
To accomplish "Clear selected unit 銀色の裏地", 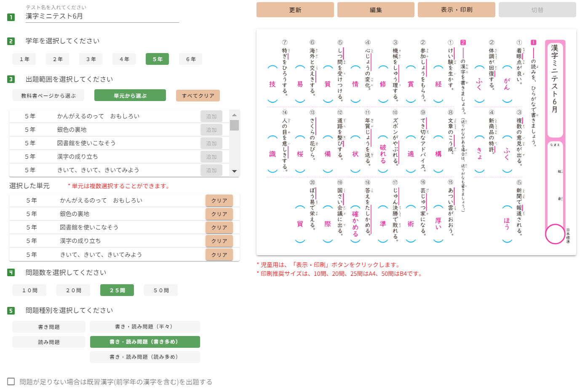I will pyautogui.click(x=219, y=214).
